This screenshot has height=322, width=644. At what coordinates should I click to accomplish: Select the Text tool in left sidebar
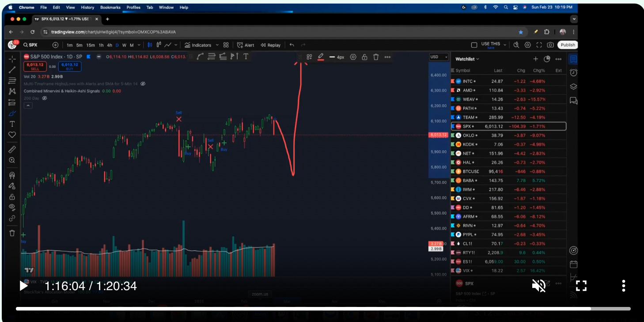pos(12,124)
